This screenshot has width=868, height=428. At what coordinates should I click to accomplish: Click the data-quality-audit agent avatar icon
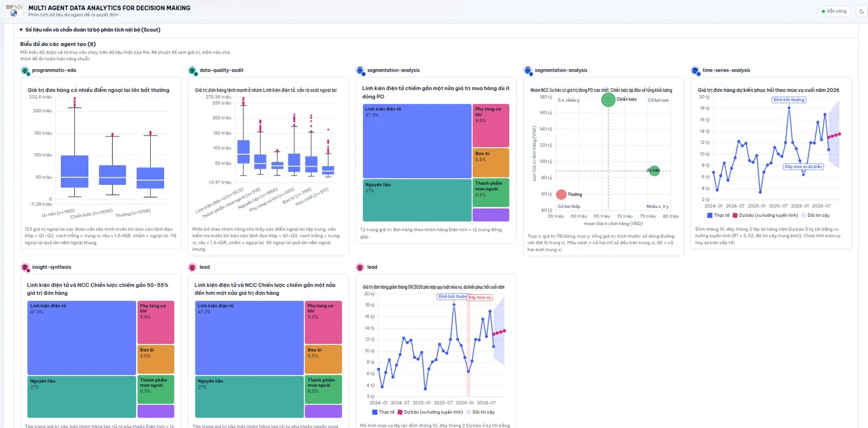pyautogui.click(x=193, y=71)
